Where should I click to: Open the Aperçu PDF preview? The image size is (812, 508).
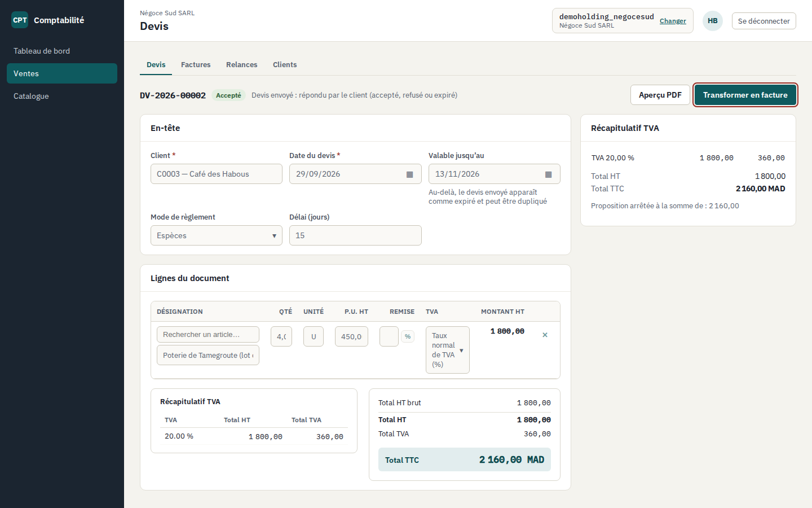tap(660, 95)
